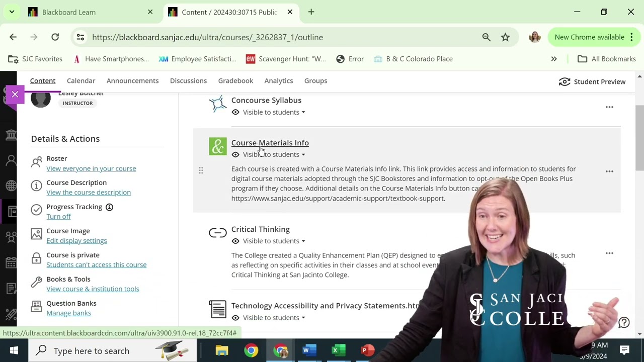Open a new browser tab
The image size is (644, 362).
point(311,12)
